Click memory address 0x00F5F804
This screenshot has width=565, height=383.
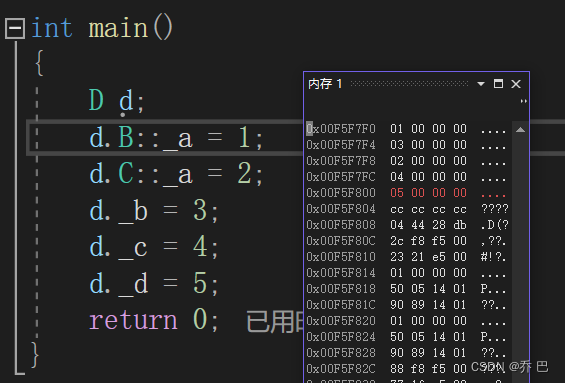[x=341, y=209]
